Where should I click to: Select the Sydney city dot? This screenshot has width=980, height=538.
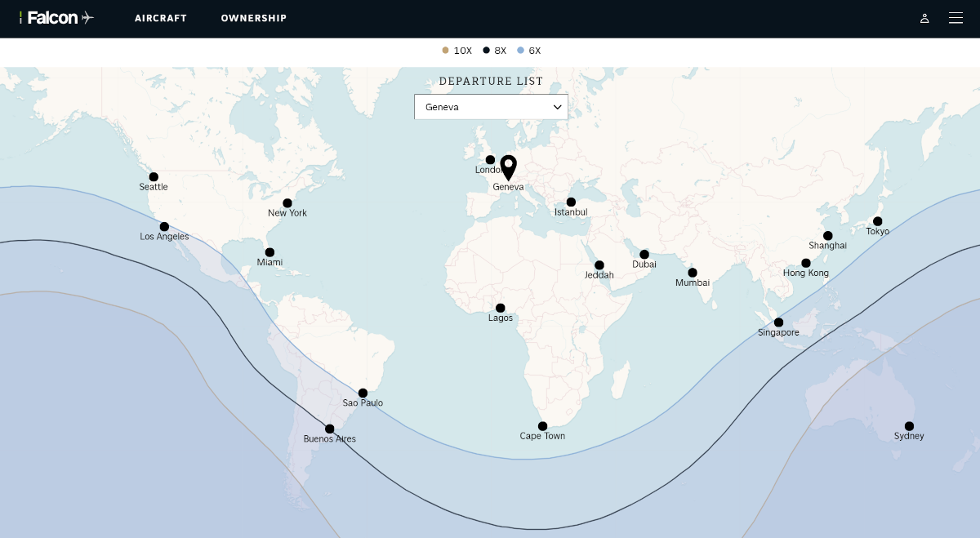909,426
